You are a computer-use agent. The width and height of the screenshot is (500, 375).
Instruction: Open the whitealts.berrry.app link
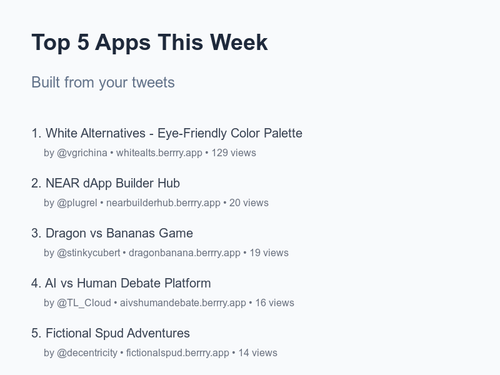(x=159, y=153)
